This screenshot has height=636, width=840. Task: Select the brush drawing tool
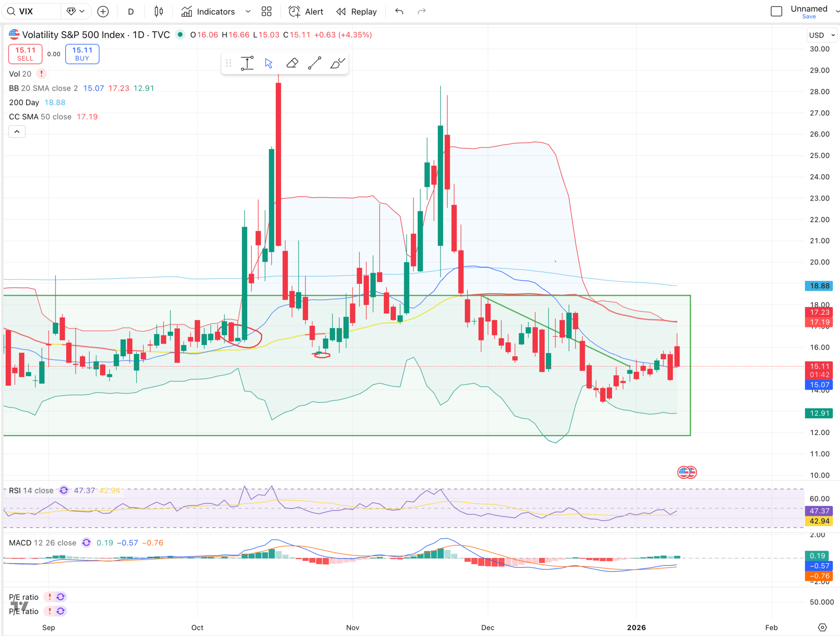tap(337, 63)
